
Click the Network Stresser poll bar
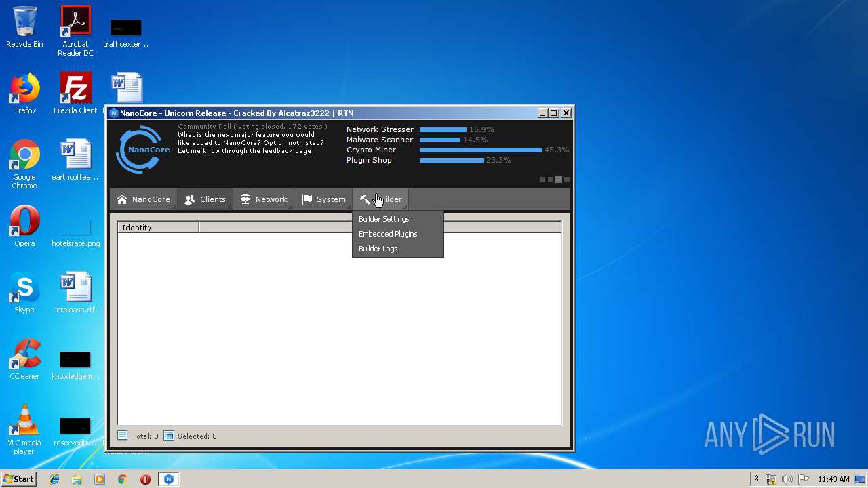[443, 129]
